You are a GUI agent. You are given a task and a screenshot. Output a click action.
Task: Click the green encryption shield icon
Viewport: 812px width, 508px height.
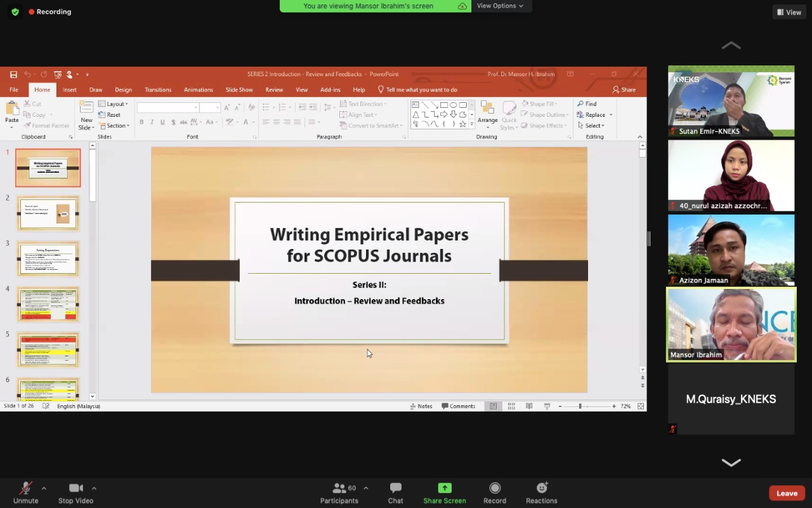(x=15, y=11)
